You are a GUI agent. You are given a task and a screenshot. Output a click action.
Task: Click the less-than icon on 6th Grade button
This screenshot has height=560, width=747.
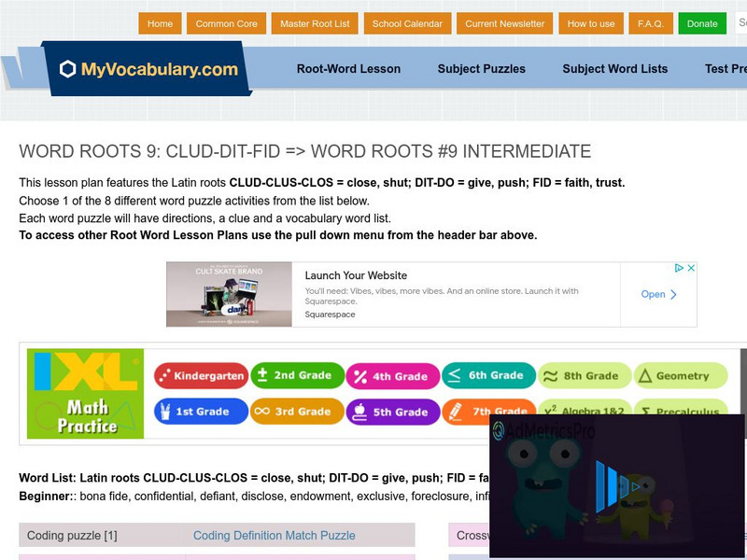point(455,376)
